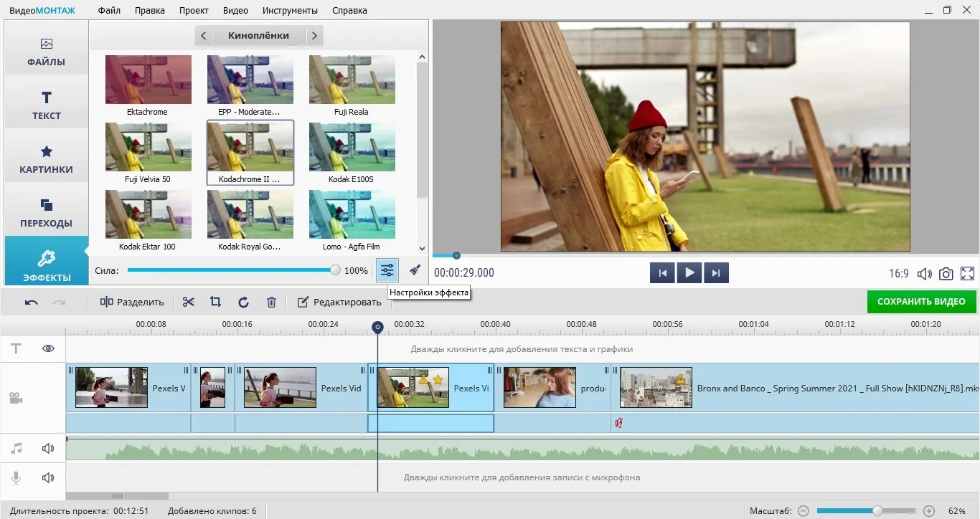Toggle preview volume speaker icon
Viewport: 980px width, 519px height.
click(x=925, y=273)
